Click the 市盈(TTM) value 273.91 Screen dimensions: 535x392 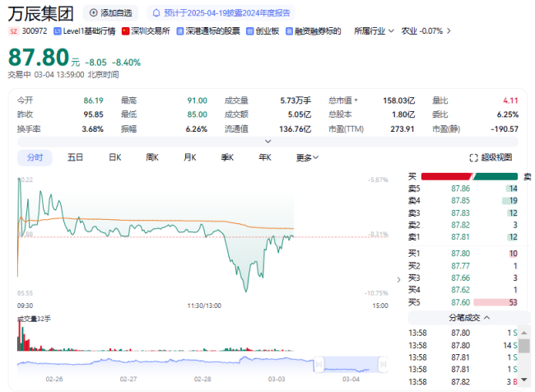402,129
